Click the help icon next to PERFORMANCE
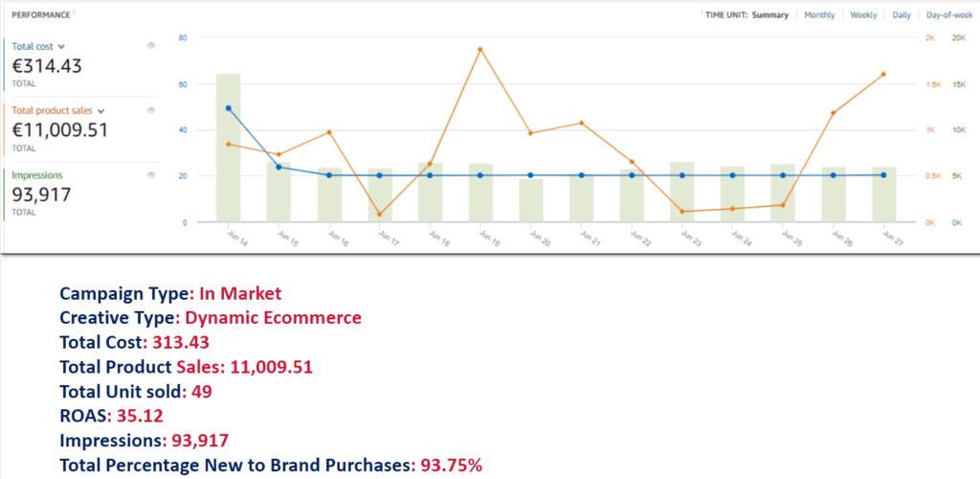 click(76, 14)
